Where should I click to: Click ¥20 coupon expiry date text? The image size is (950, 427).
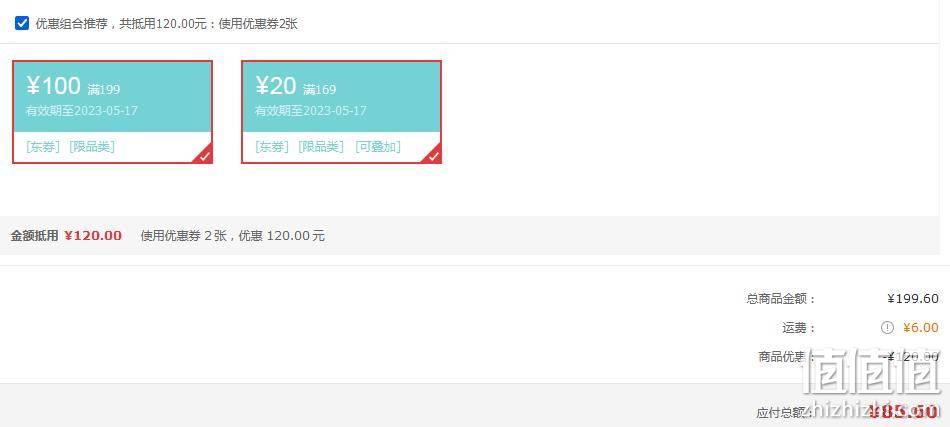[x=311, y=111]
